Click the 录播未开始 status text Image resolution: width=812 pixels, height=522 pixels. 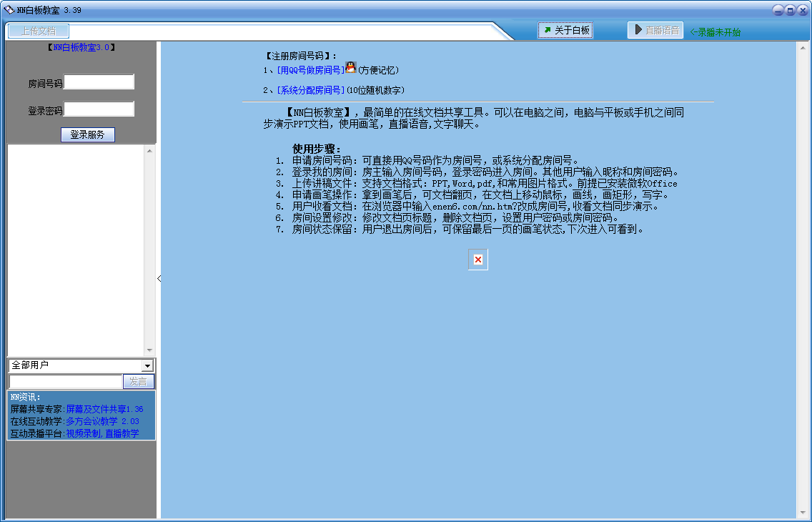(x=716, y=32)
